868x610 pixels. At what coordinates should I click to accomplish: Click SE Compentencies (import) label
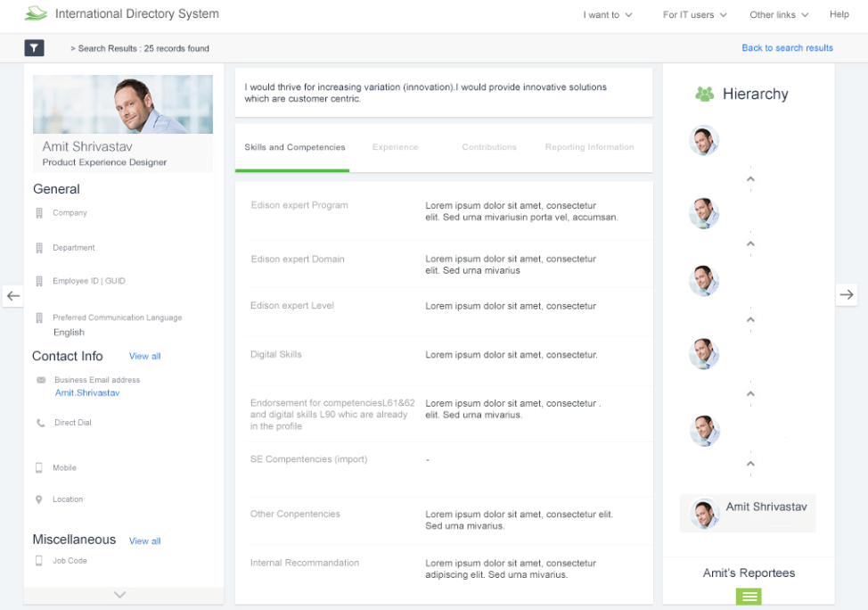pyautogui.click(x=309, y=459)
